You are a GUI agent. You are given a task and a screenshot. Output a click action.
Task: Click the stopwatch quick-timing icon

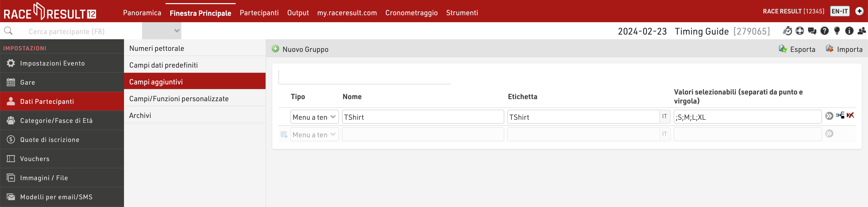point(787,31)
